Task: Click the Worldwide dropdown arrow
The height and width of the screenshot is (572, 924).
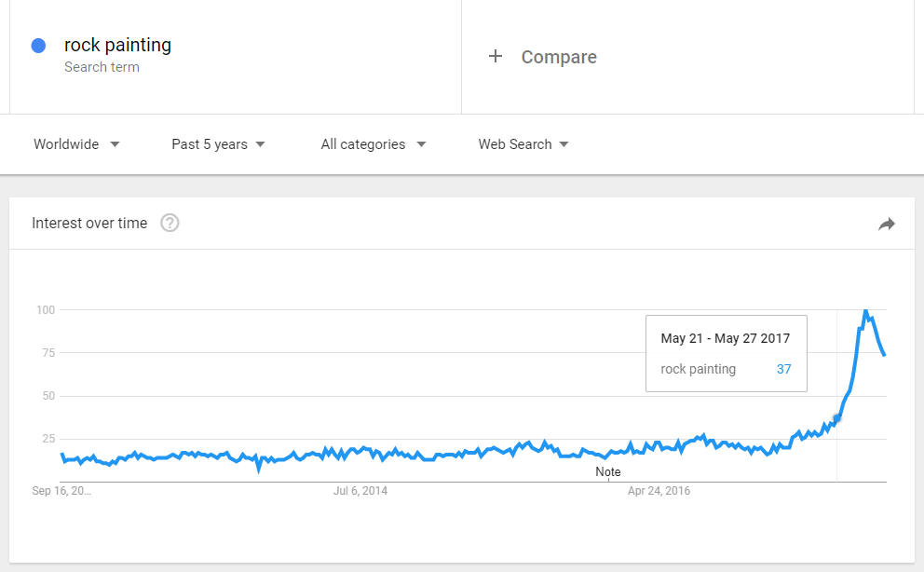Action: click(115, 144)
